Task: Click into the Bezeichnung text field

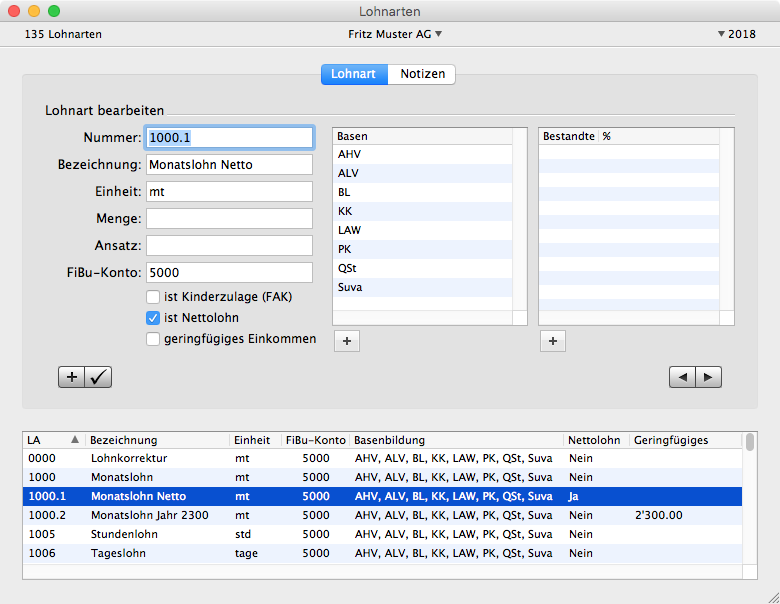Action: click(229, 164)
